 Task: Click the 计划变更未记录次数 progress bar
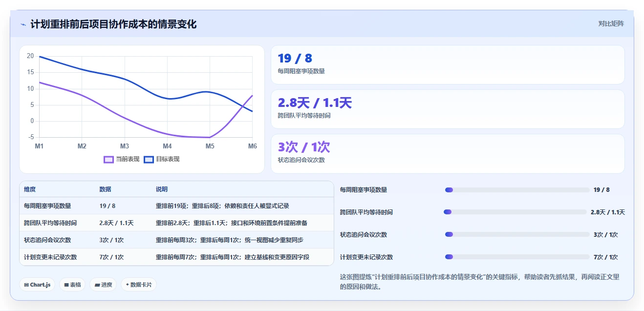[x=517, y=257]
